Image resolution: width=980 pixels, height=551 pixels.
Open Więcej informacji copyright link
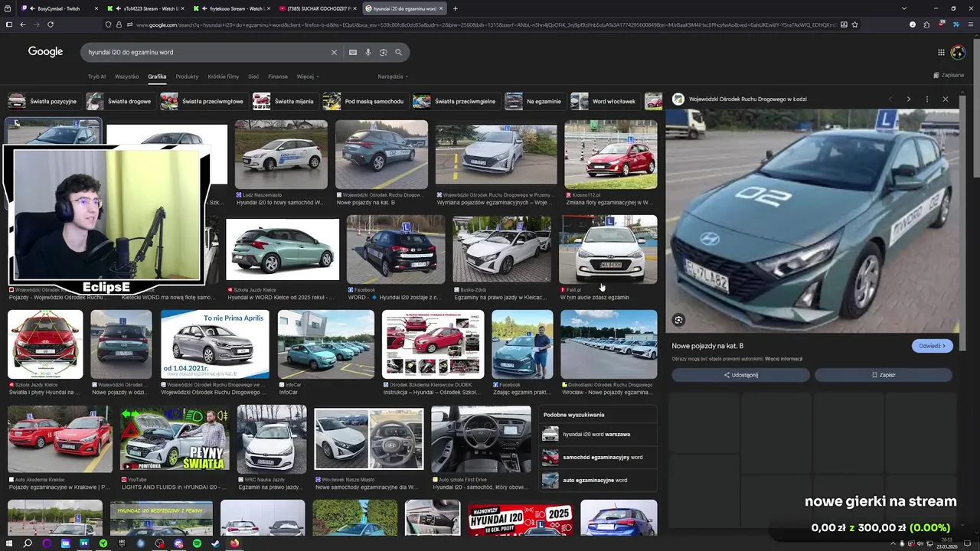[783, 359]
